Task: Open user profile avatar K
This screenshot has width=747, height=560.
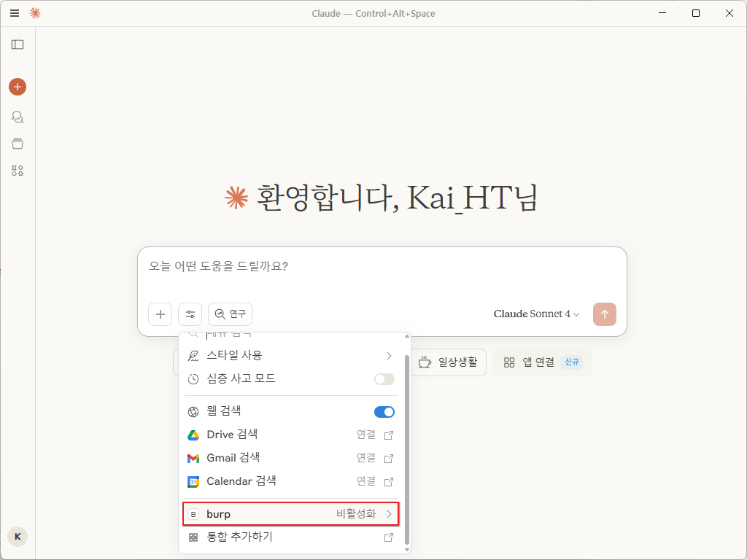Action: (x=18, y=537)
